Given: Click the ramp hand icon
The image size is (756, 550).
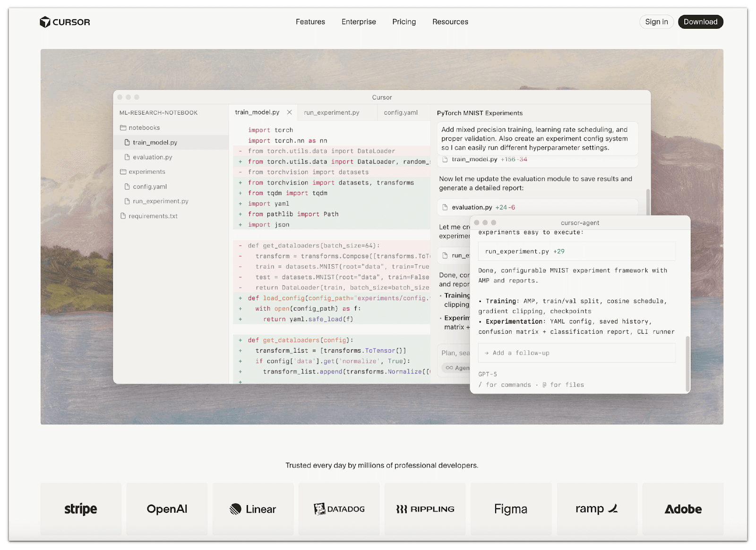Looking at the screenshot, I should click(613, 508).
